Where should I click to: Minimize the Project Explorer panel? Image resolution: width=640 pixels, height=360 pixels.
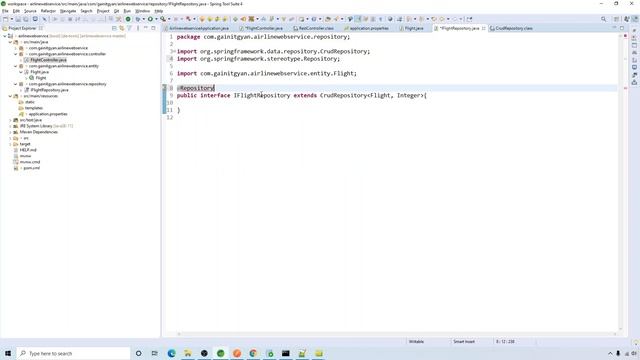tap(146, 28)
